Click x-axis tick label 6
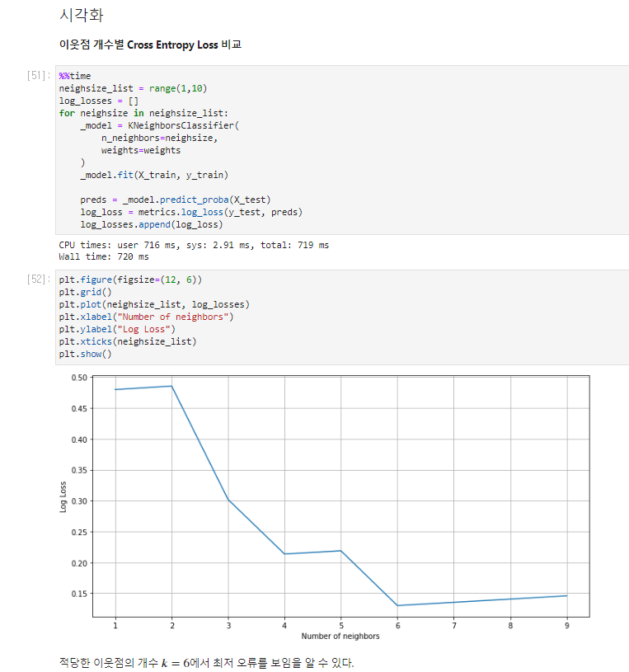629x672 pixels. coord(397,626)
